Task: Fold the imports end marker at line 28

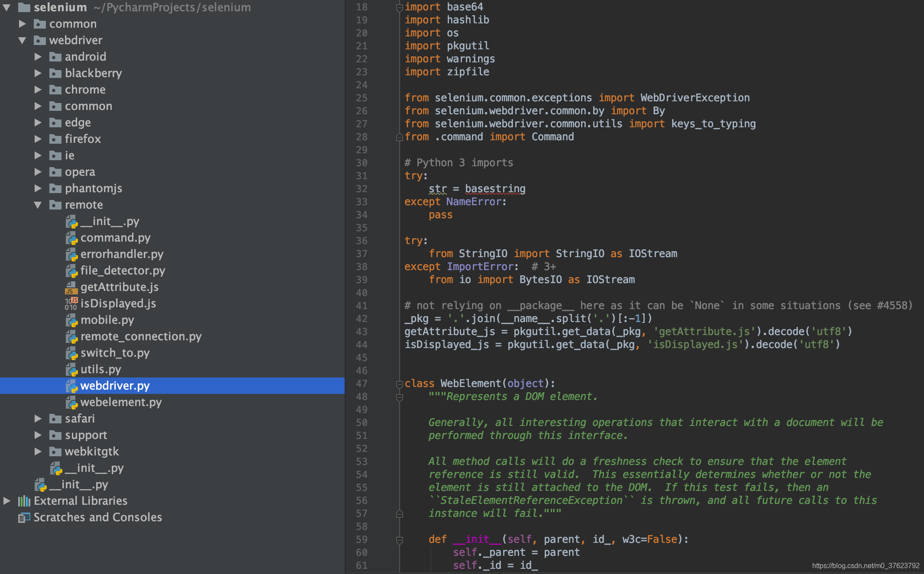Action: point(400,137)
